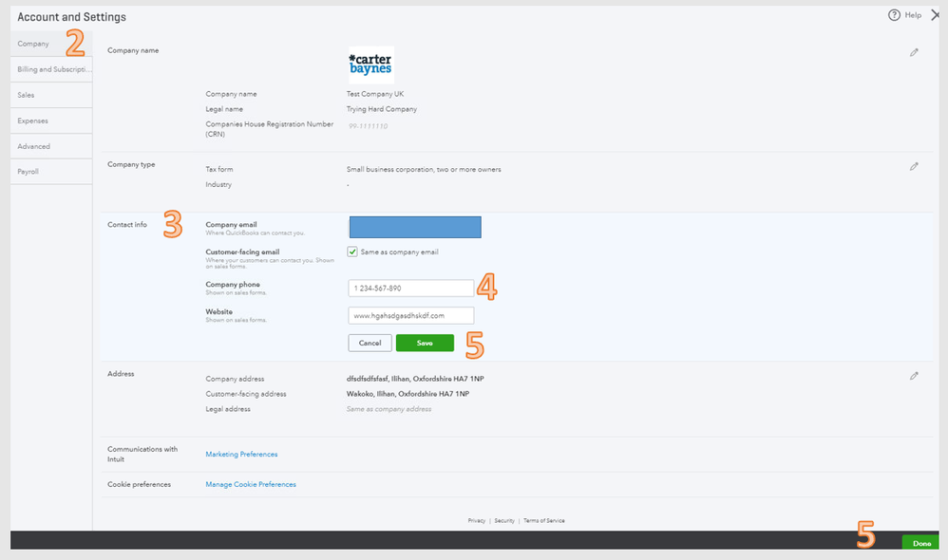Click the 'Same as company address' legal address
The width and height of the screenshot is (948, 560).
tap(389, 409)
